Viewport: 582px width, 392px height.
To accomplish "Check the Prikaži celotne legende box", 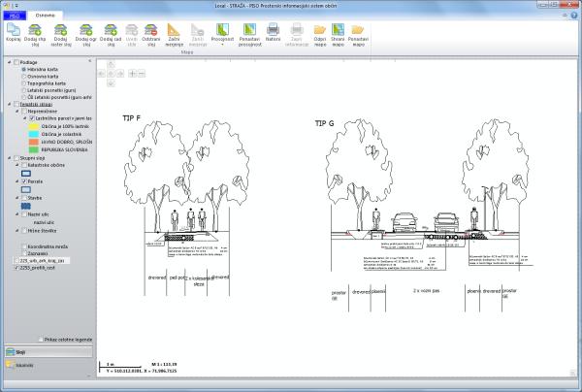I will (41, 340).
